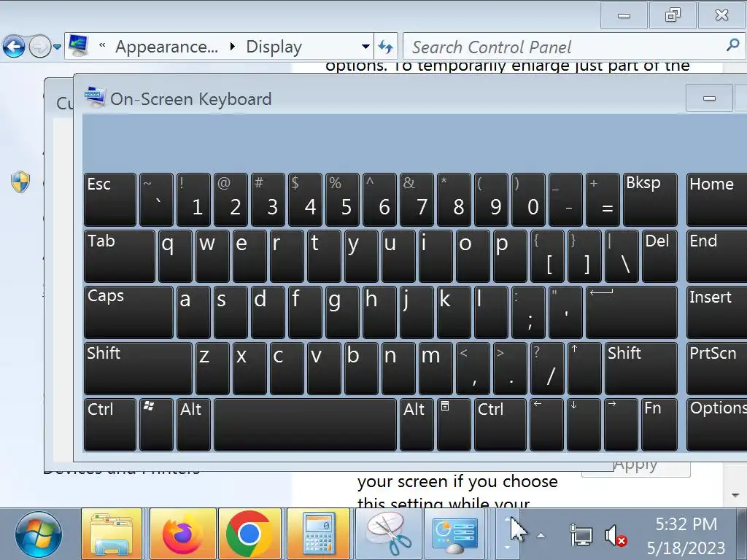Switch to Control Panel taskbar button
This screenshot has width=747, height=560.
click(455, 534)
